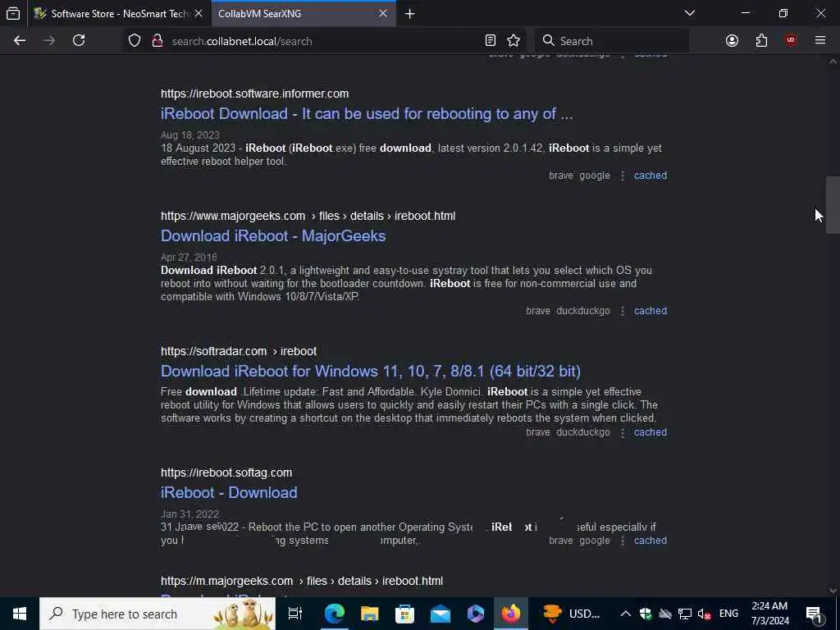Open cached link for MajorGeeks result
This screenshot has width=840, height=630.
click(x=651, y=311)
